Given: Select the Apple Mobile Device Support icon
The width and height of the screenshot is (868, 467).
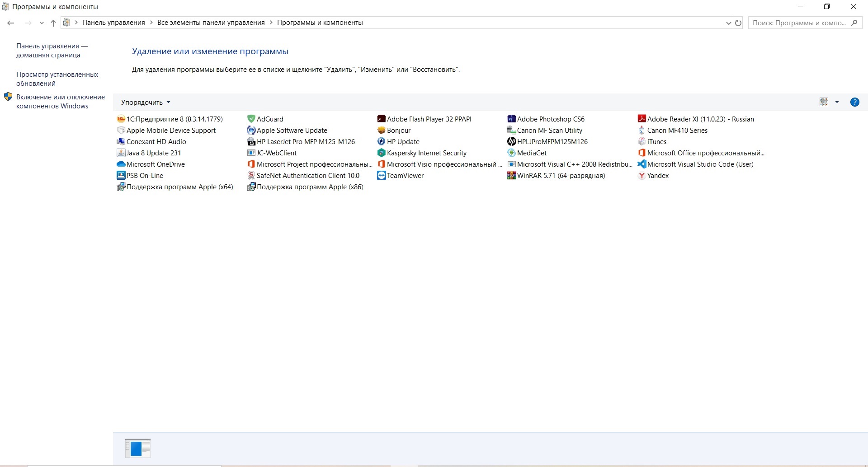Looking at the screenshot, I should click(x=121, y=131).
